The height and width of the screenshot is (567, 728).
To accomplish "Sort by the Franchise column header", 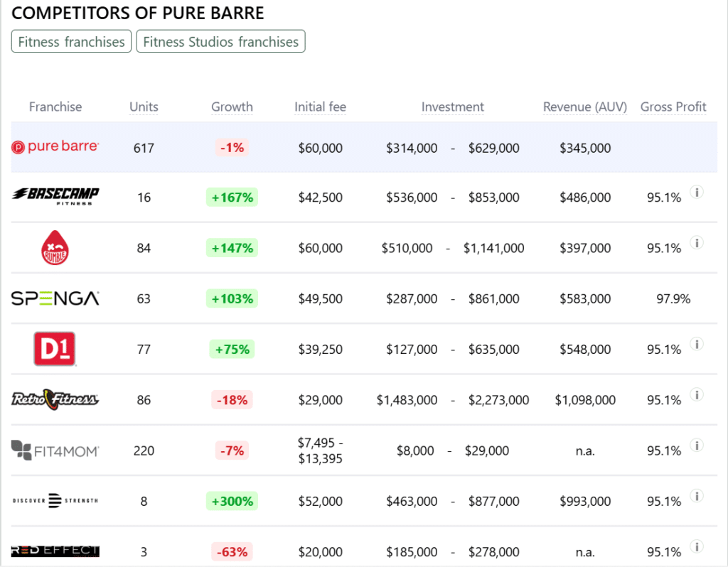I will coord(55,107).
